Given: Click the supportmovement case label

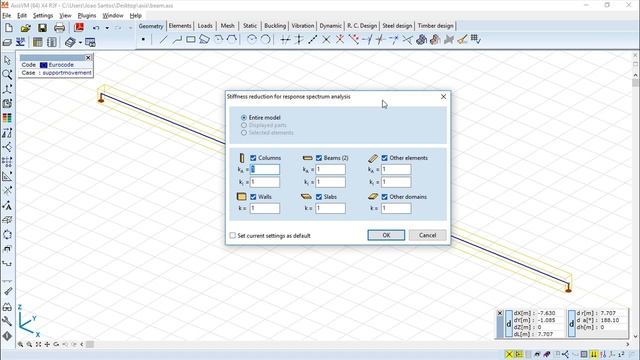Looking at the screenshot, I should (67, 73).
